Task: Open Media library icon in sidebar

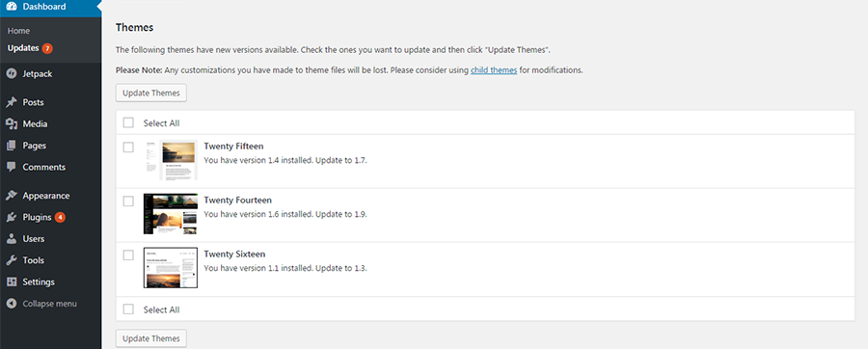Action: 11,124
